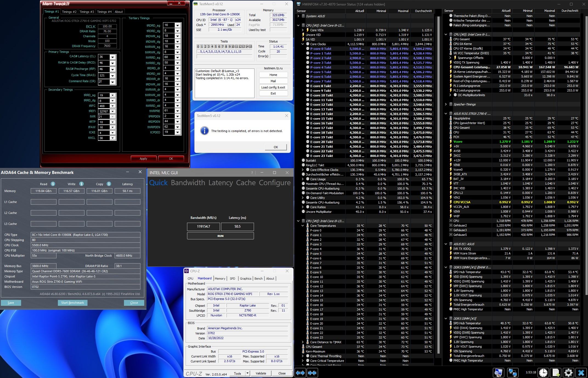This screenshot has height=378, width=588.
Task: Open CAS# Latency (CL) dropdown
Action: coord(112,57)
